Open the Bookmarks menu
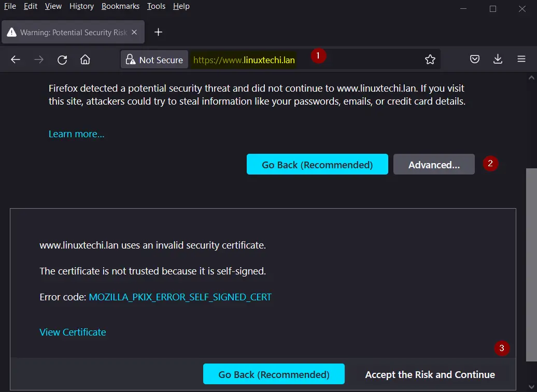This screenshot has height=392, width=537. tap(120, 6)
